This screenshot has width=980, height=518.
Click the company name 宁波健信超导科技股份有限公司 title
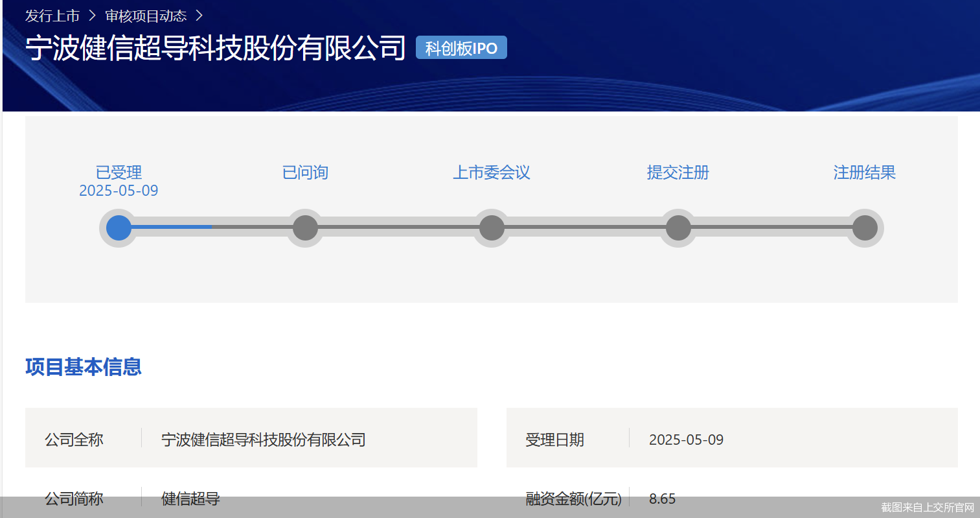click(216, 47)
